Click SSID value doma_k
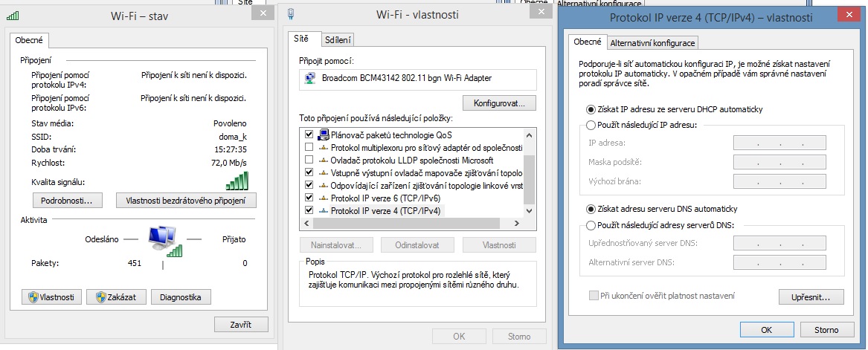Viewport: 868px width, 350px height. (x=233, y=137)
